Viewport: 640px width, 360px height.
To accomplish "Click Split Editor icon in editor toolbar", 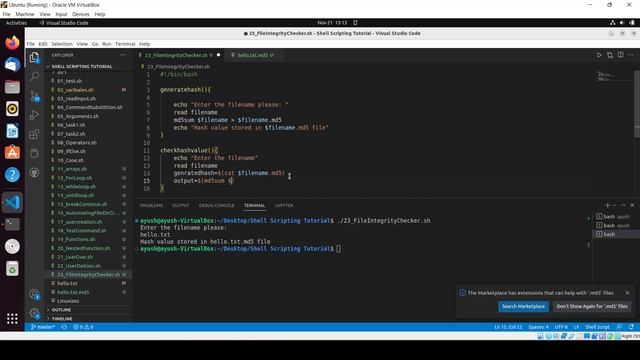I will 620,55.
